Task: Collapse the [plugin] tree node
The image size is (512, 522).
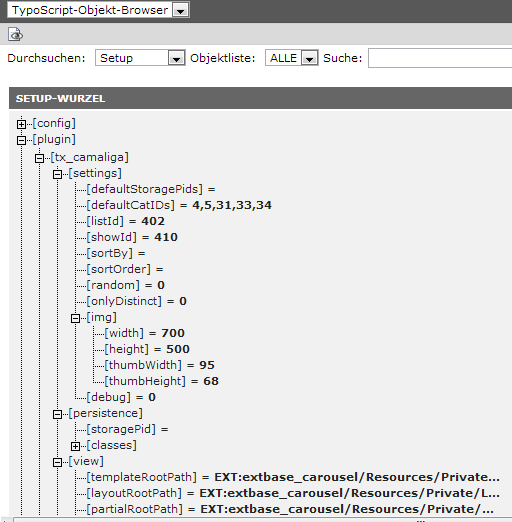Action: pos(21,140)
